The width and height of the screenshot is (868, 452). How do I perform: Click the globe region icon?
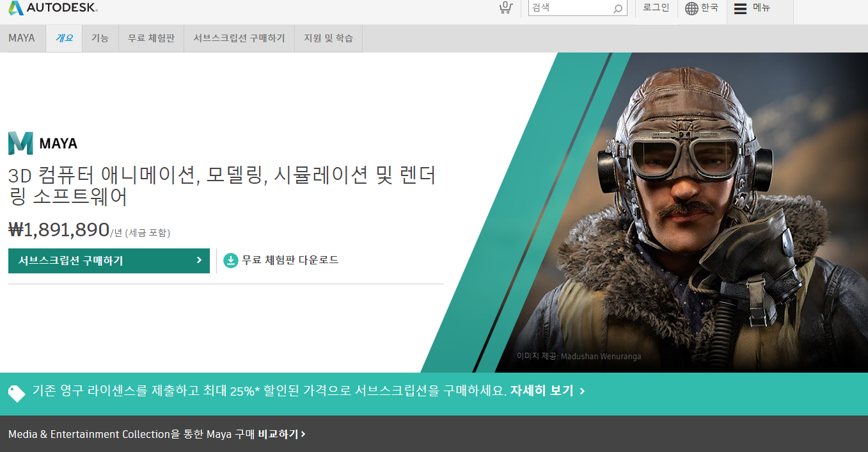691,8
